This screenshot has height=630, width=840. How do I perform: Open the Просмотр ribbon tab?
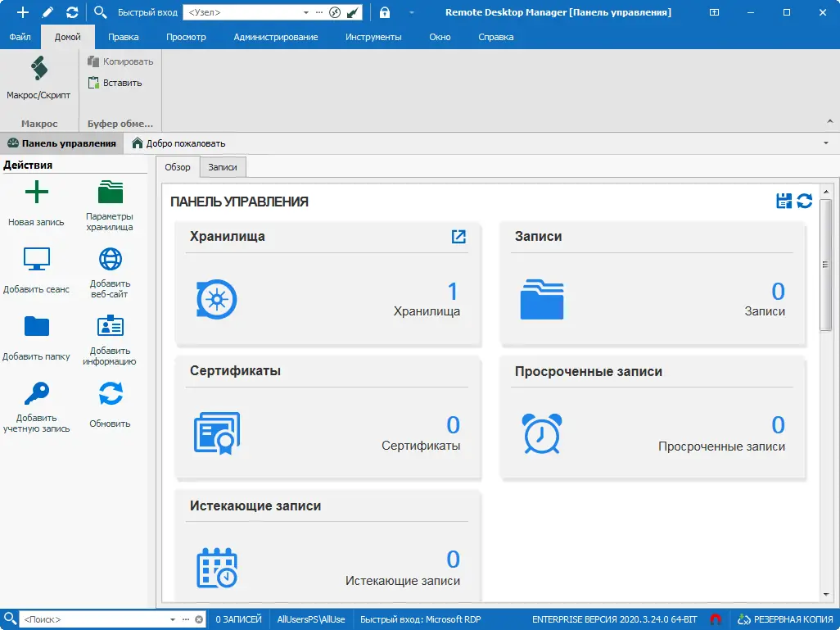(x=186, y=37)
